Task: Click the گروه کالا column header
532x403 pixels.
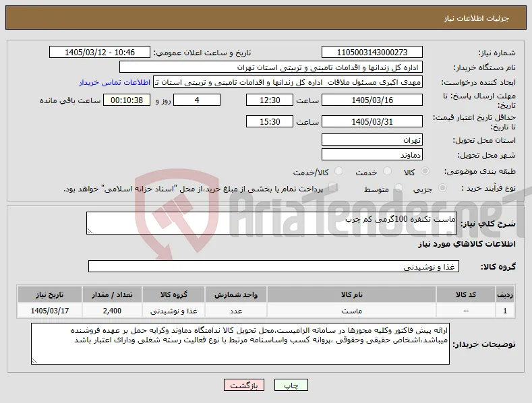Action: click(x=174, y=294)
